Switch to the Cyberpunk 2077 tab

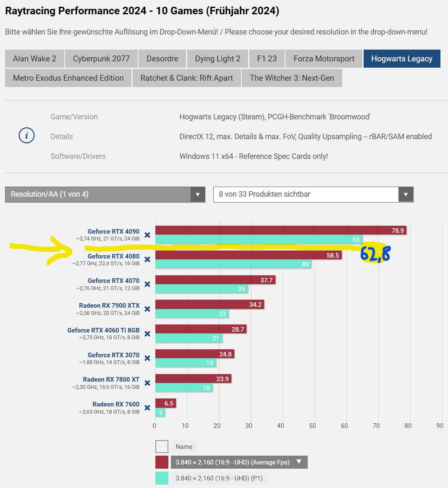101,58
